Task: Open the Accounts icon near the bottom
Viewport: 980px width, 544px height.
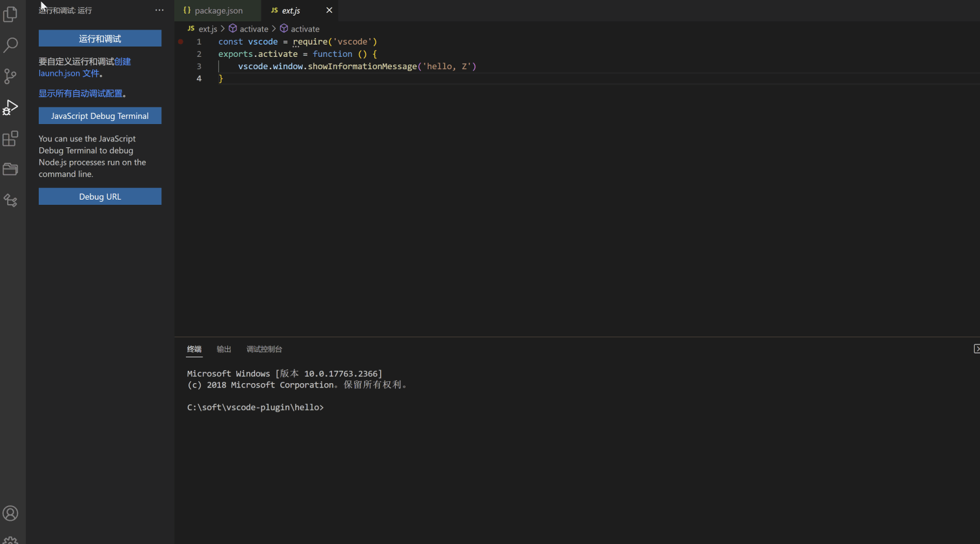Action: point(10,513)
